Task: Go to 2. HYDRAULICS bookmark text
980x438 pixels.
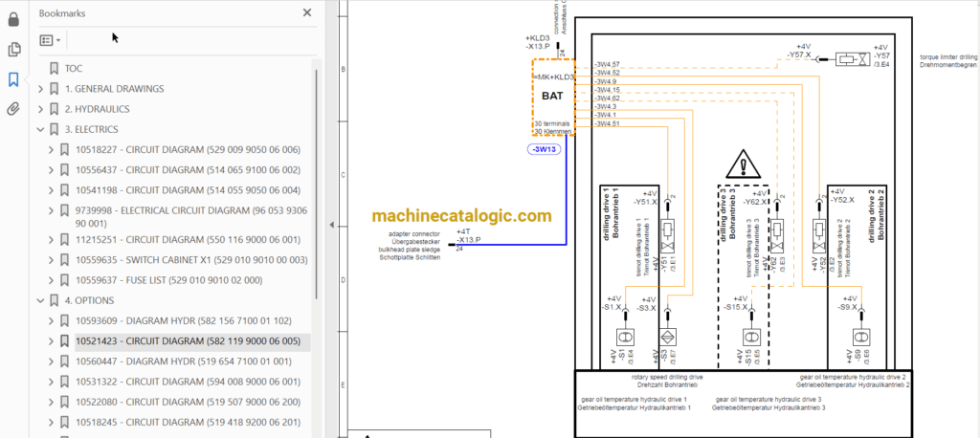Action: [x=98, y=109]
